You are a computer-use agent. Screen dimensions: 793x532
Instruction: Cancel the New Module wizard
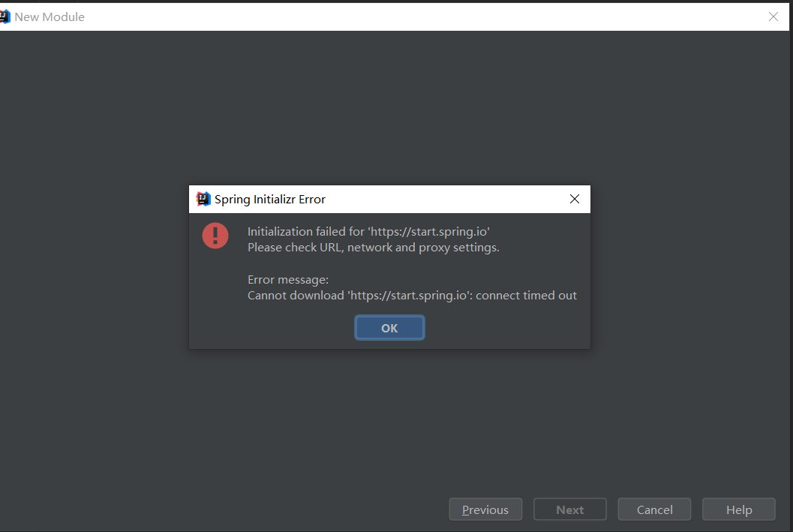654,509
